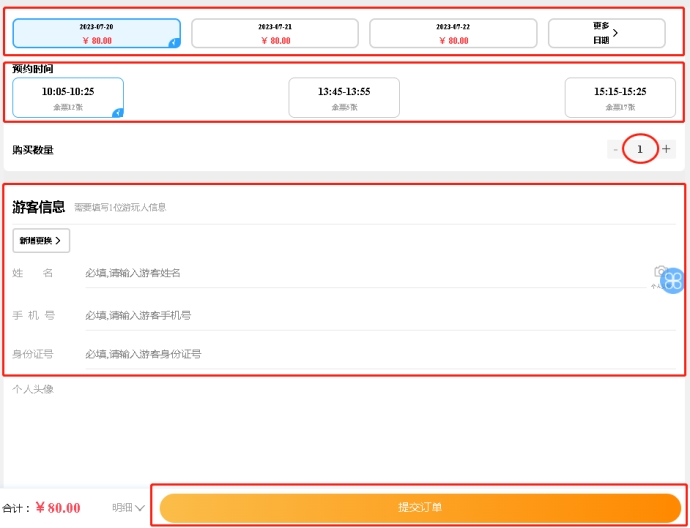Image resolution: width=690 pixels, height=528 pixels.
Task: Expand the 明细 price details
Action: [128, 508]
